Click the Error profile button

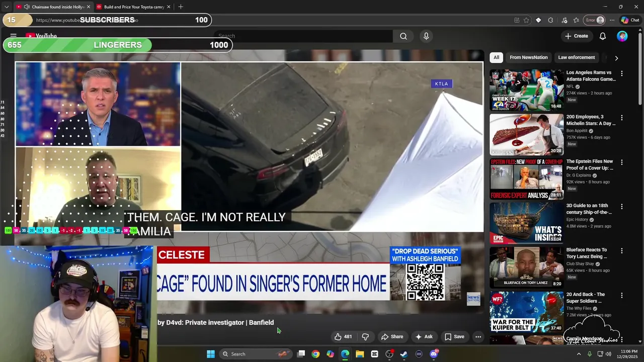click(594, 20)
